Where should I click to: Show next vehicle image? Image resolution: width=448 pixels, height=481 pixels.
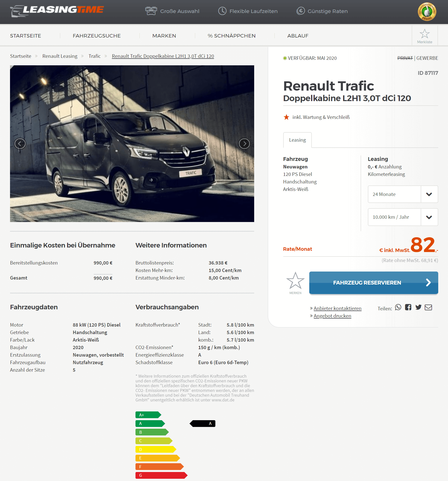[244, 144]
